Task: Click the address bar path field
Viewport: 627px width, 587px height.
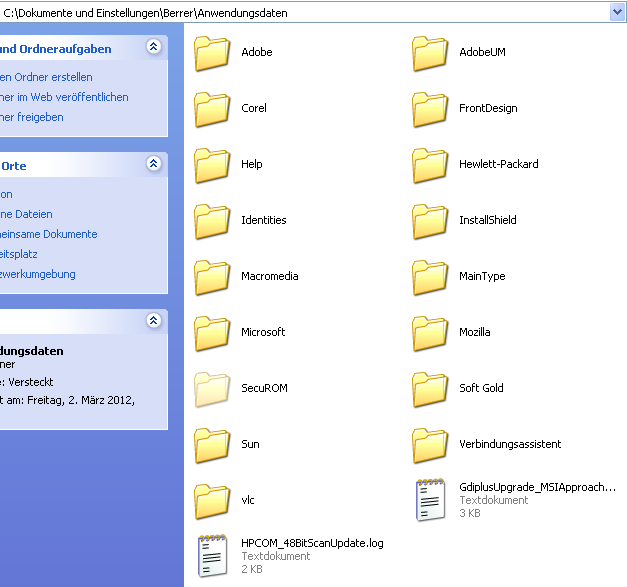Action: 305,13
